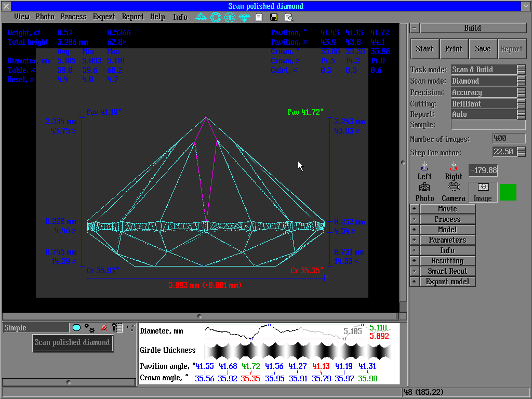Open the Cutting dropdown list
Image resolution: width=532 pixels, height=399 pixels.
click(x=521, y=104)
